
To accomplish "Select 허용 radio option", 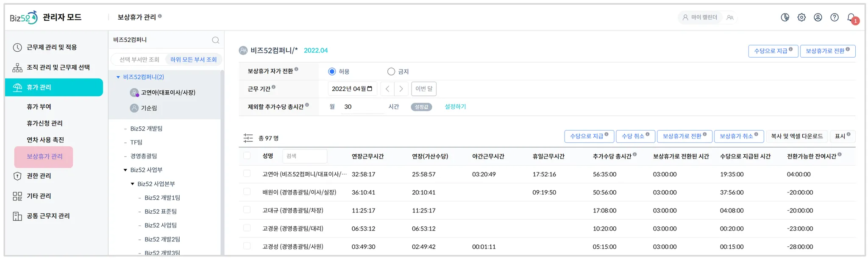I will click(332, 72).
